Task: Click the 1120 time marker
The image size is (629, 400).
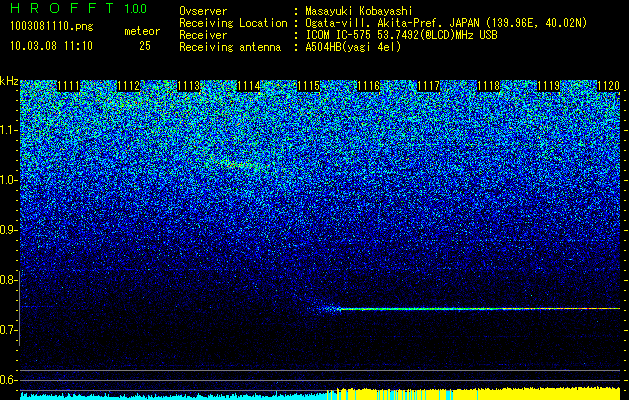Action: pos(609,86)
